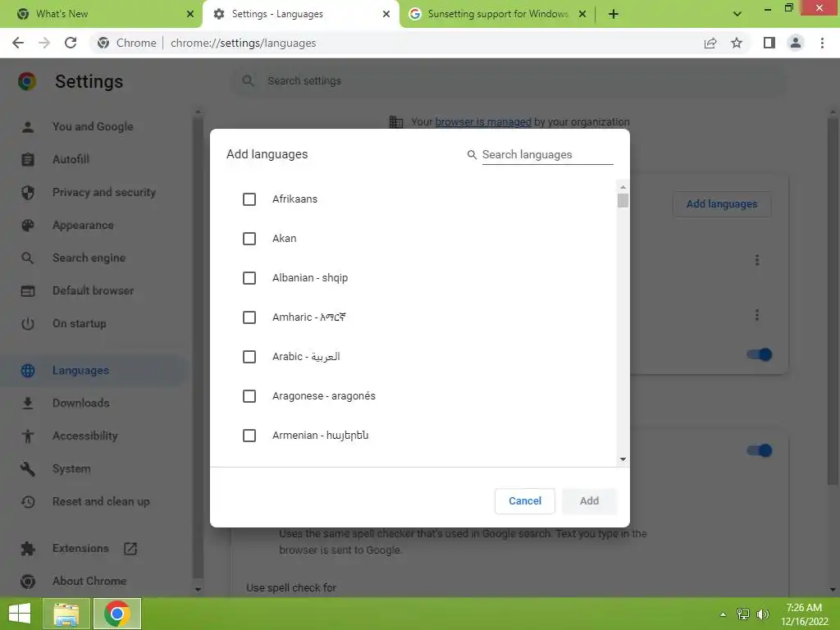Open Chrome's three-dot menu
This screenshot has height=630, width=840.
click(x=822, y=43)
